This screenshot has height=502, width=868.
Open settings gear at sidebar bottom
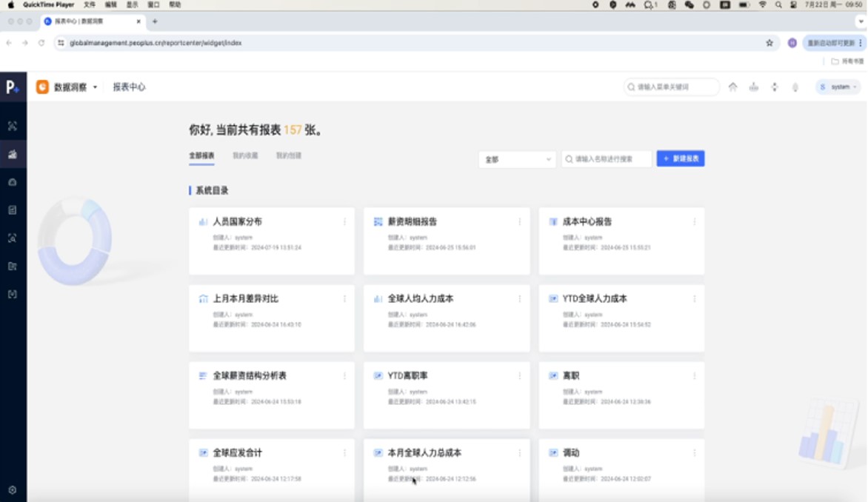coord(13,489)
